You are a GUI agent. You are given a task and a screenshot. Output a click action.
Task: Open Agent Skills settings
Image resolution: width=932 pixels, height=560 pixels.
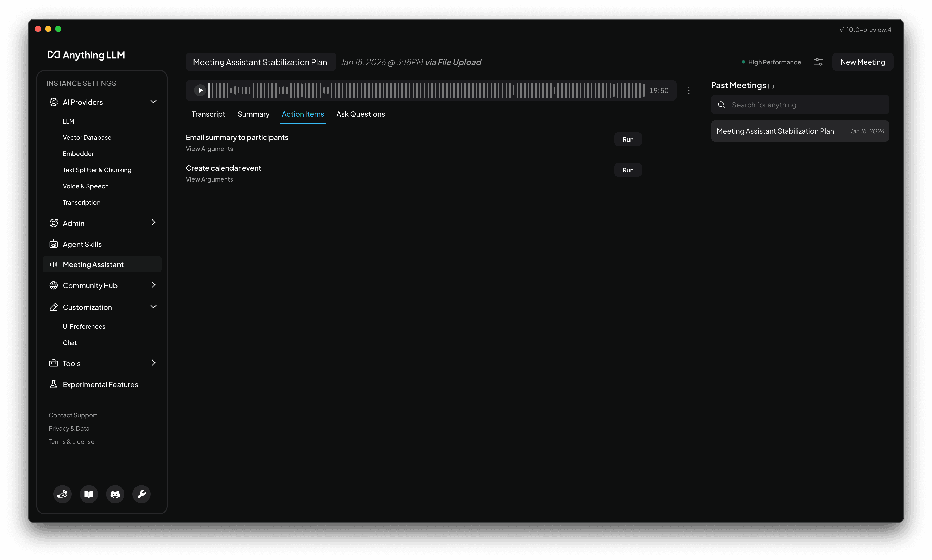(82, 244)
